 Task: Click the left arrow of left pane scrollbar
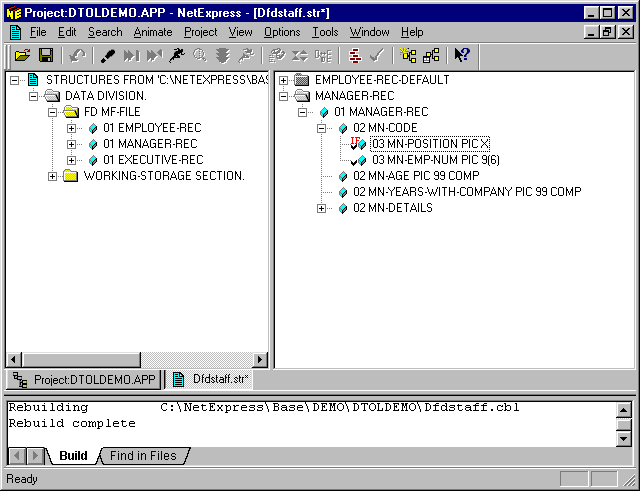pyautogui.click(x=13, y=360)
